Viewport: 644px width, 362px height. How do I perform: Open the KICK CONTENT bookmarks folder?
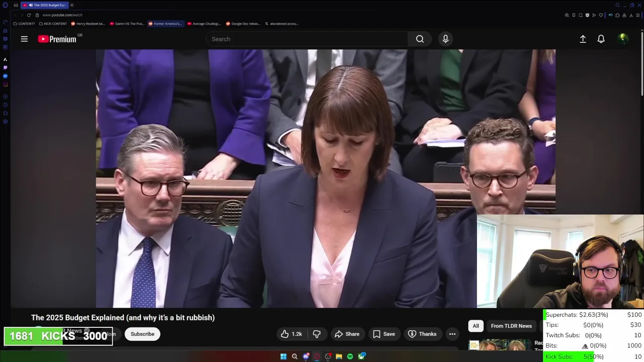click(x=53, y=24)
